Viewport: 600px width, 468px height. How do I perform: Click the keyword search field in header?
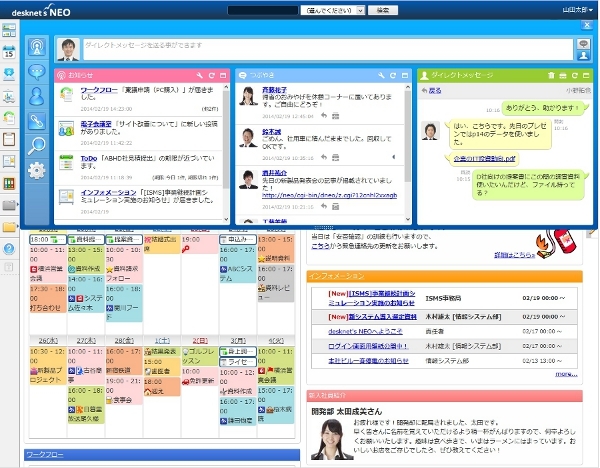262,10
